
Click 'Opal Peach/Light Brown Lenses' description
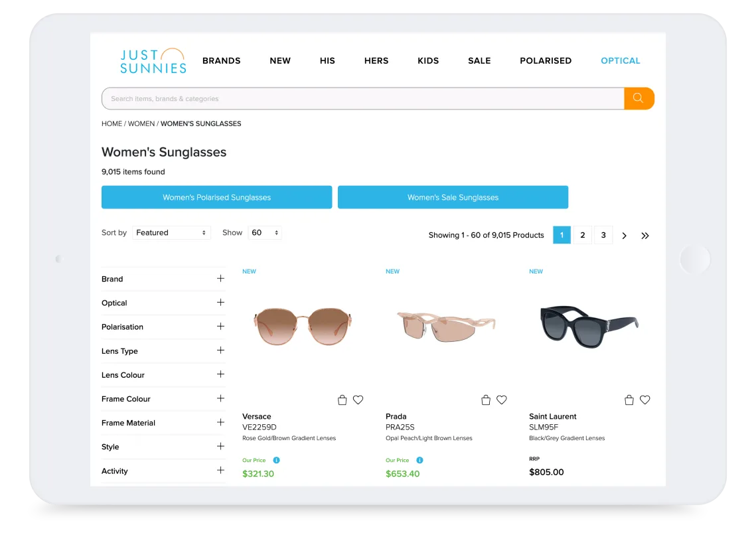pos(429,438)
